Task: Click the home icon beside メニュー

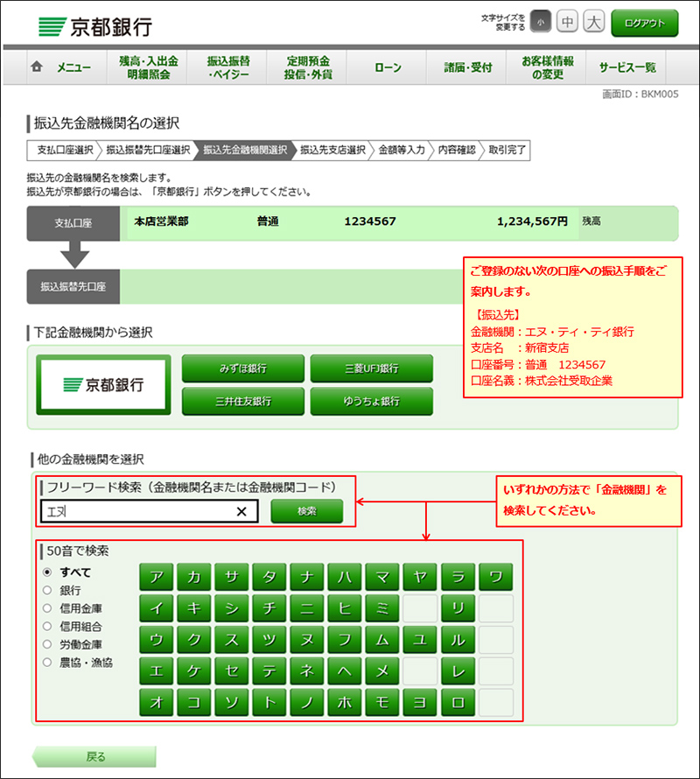Action: 37,67
